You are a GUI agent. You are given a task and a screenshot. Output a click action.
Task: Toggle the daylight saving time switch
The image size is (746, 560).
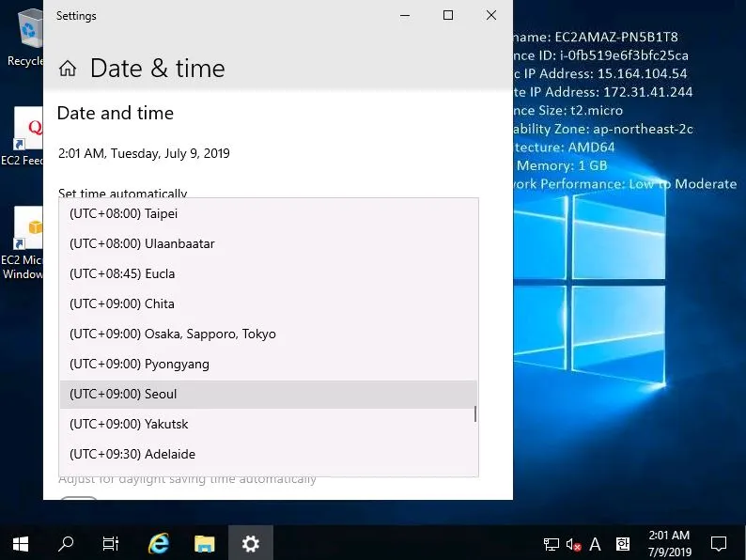pyautogui.click(x=79, y=498)
